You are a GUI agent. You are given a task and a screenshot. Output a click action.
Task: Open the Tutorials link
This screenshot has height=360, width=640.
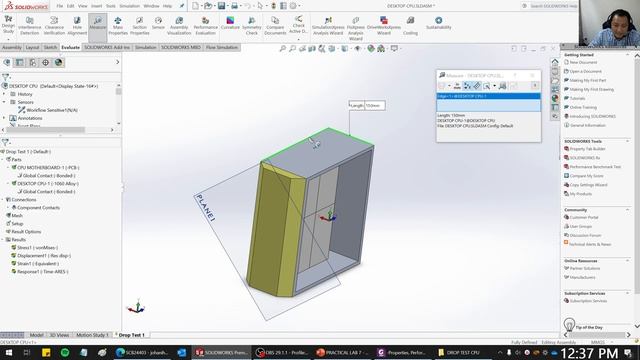point(577,98)
